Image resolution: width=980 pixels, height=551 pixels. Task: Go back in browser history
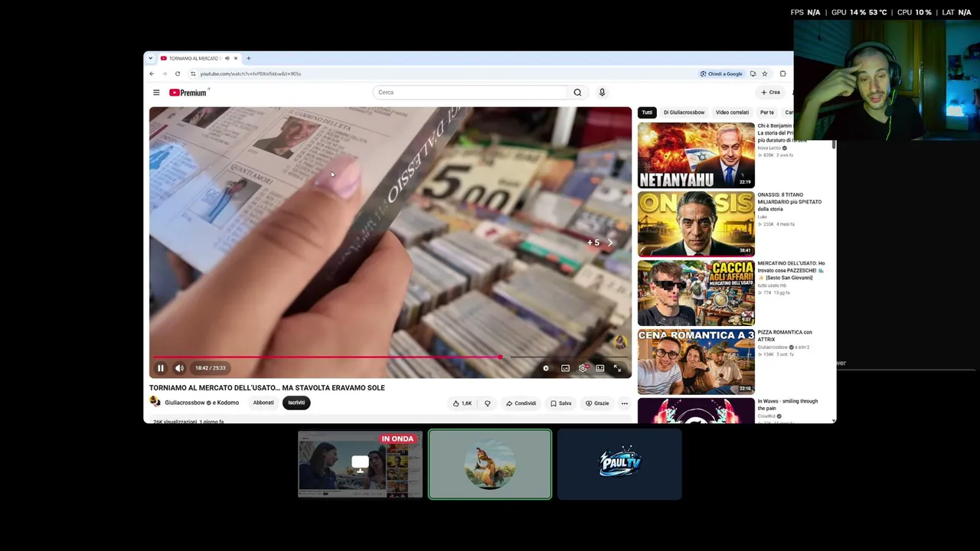[x=152, y=73]
